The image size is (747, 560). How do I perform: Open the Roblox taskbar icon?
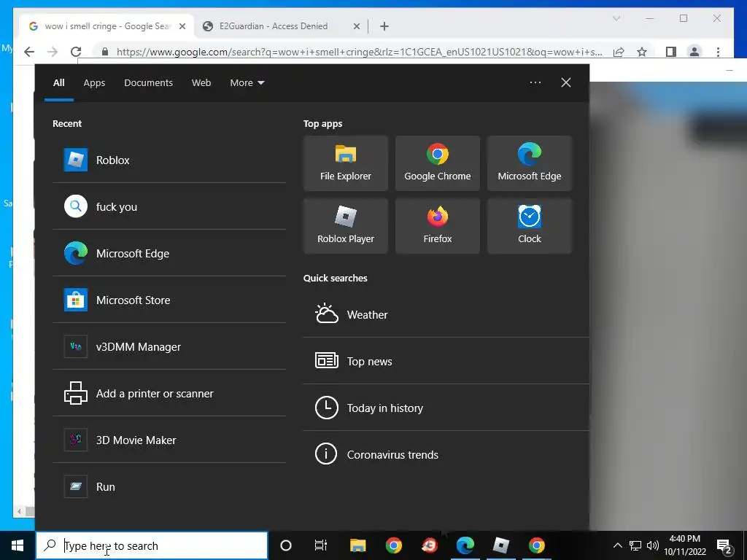tap(501, 545)
